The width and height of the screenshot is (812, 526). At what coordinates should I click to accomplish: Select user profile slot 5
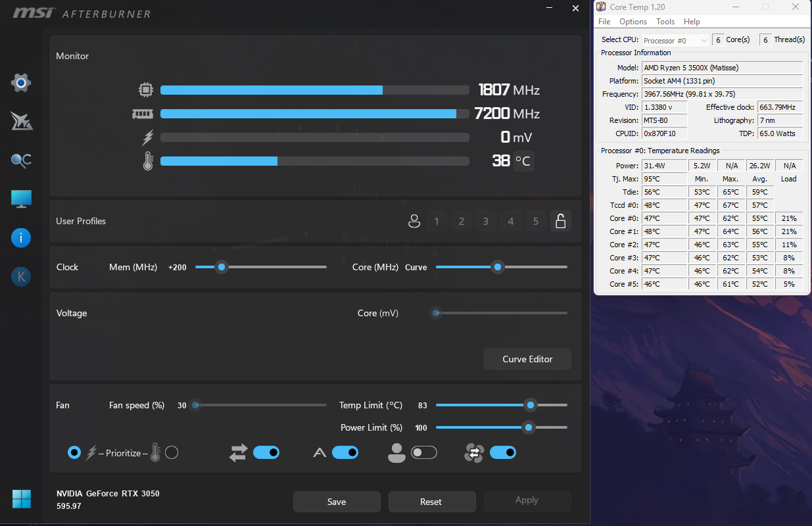(x=536, y=222)
